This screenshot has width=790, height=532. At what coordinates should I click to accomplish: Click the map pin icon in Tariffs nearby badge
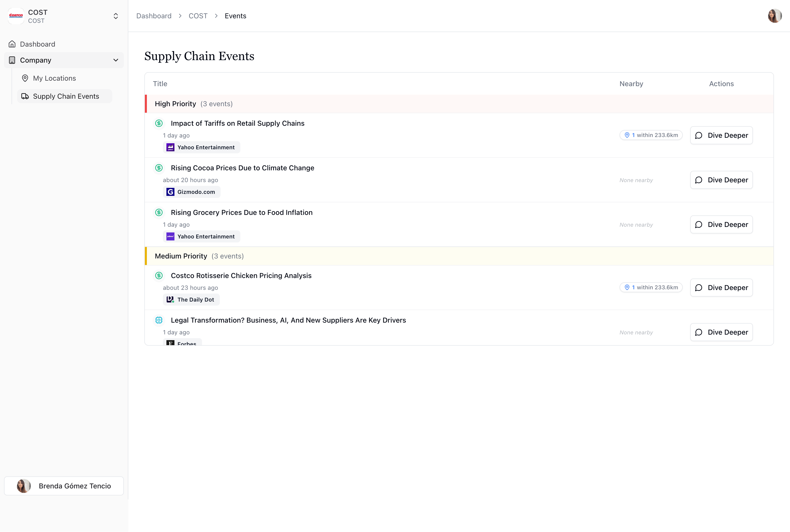pyautogui.click(x=627, y=135)
